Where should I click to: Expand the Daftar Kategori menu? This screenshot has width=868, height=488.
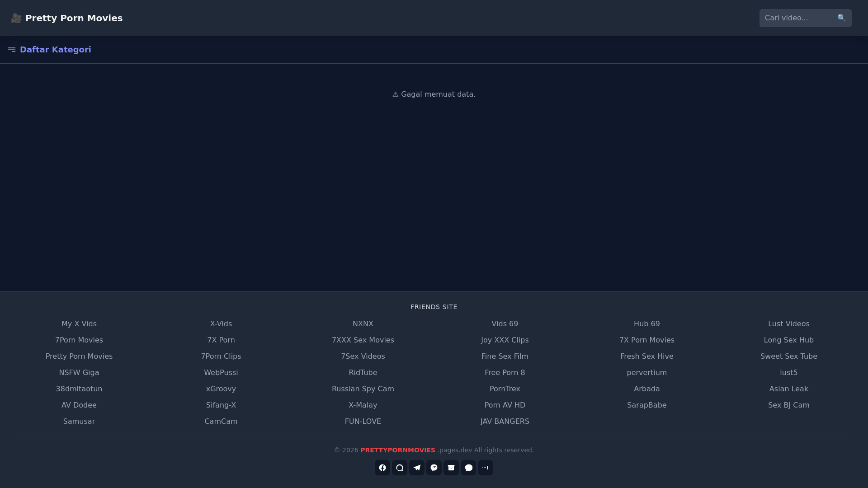click(50, 50)
